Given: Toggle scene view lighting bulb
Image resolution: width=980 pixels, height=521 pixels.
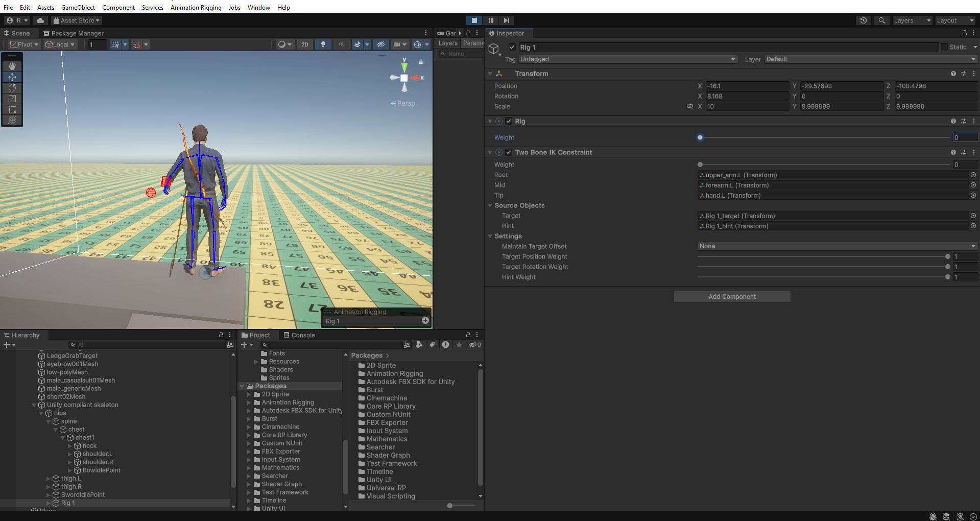Looking at the screenshot, I should coord(323,44).
